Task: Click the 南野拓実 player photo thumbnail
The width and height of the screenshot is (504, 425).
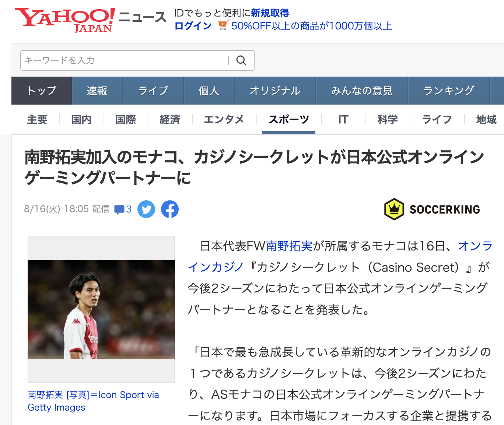Action: click(101, 309)
